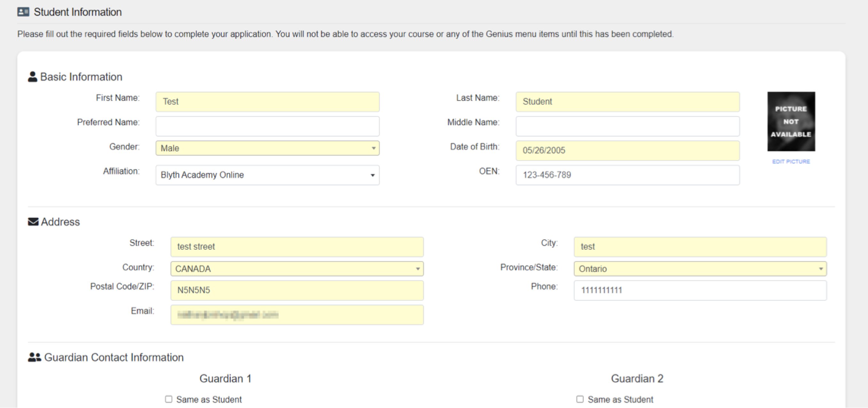Image resolution: width=868 pixels, height=408 pixels.
Task: Click the Postal Code/ZIP field
Action: pos(297,290)
